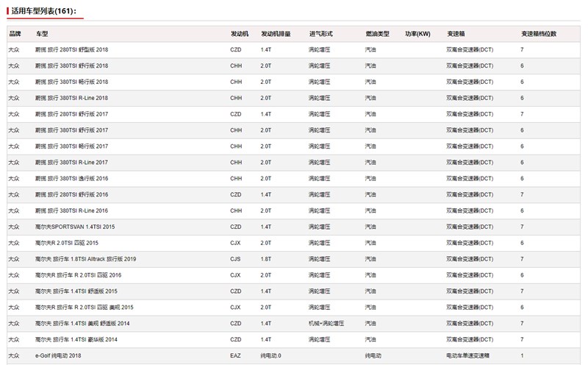Click the 发动机排量 column header
Image resolution: width=588 pixels, height=365 pixels.
point(276,34)
